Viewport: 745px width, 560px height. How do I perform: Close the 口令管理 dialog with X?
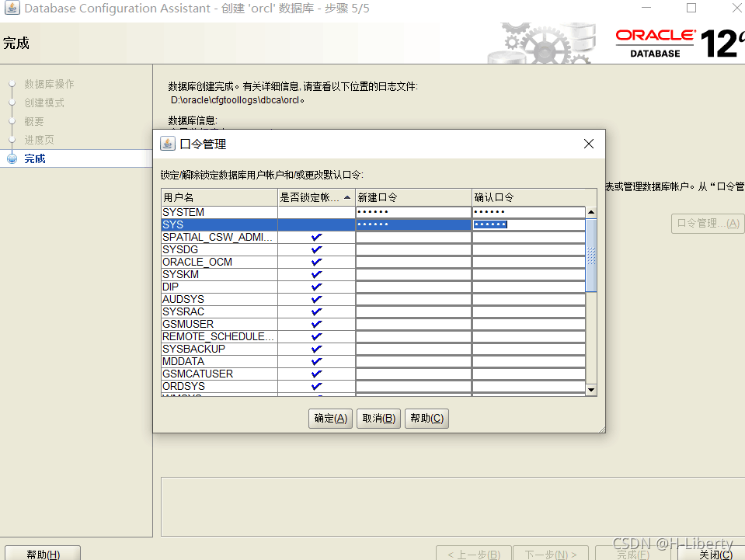588,144
